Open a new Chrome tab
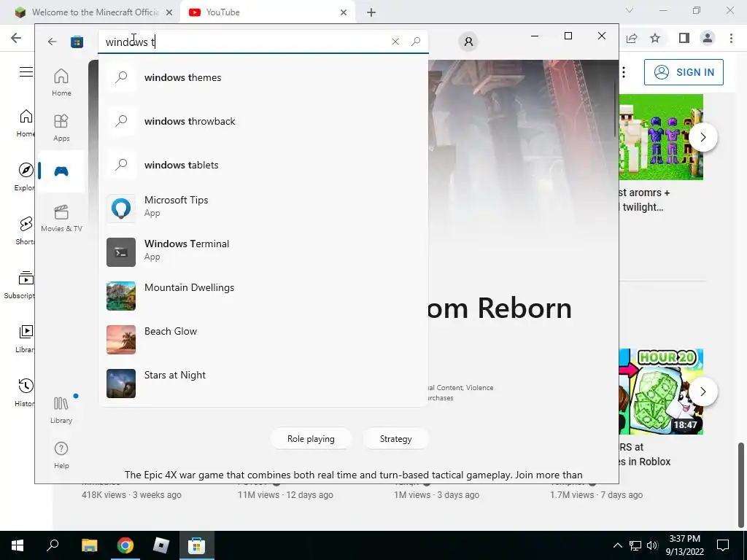Viewport: 747px width, 560px height. point(371,13)
